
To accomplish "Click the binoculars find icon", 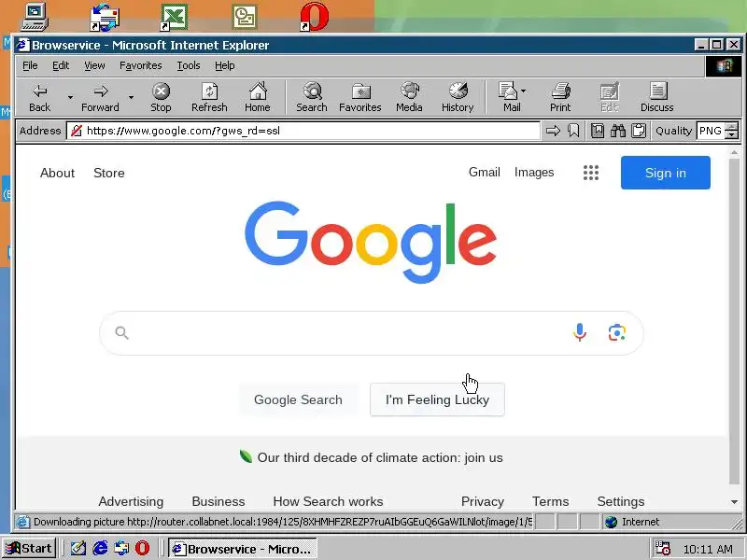I will (x=618, y=131).
